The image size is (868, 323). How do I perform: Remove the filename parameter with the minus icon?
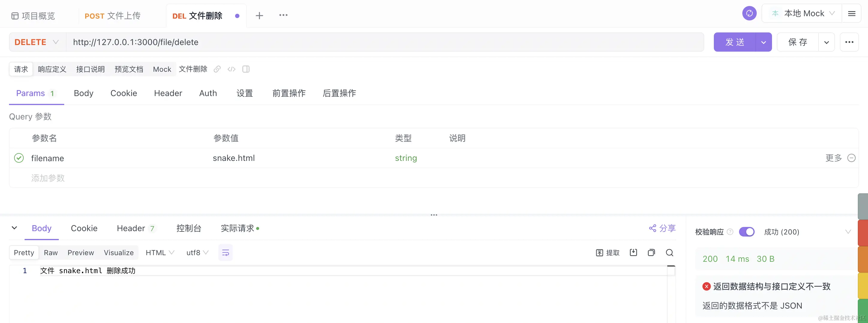click(851, 158)
